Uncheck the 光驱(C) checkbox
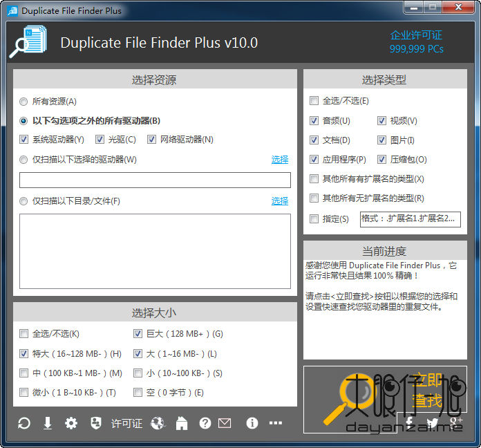This screenshot has height=448, width=481. click(100, 140)
